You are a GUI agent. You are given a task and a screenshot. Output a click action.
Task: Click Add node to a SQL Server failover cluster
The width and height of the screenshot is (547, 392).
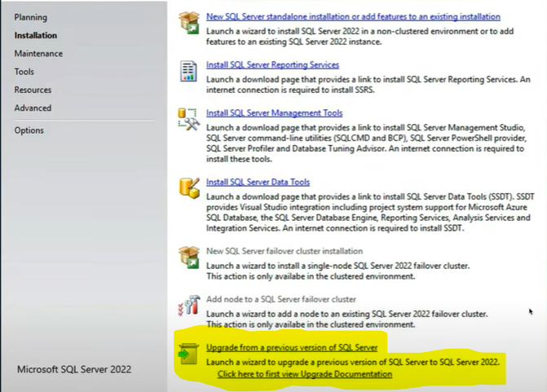tap(280, 299)
